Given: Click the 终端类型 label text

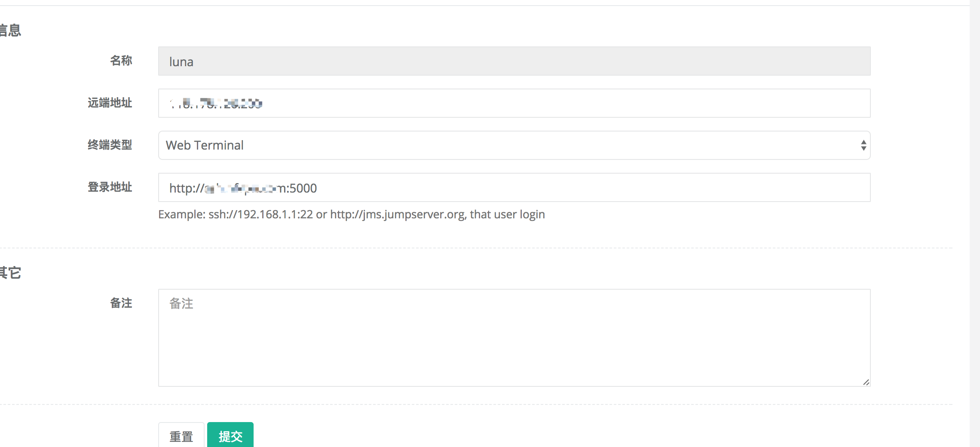Looking at the screenshot, I should click(x=110, y=145).
